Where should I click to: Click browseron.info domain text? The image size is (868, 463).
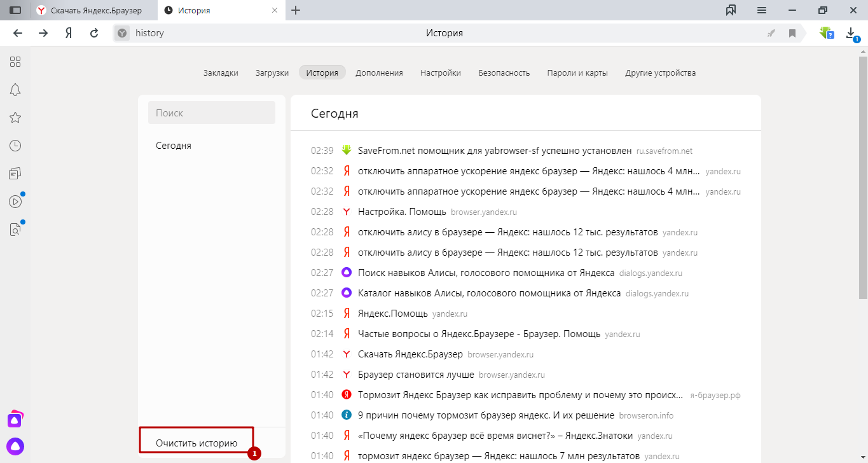point(646,416)
